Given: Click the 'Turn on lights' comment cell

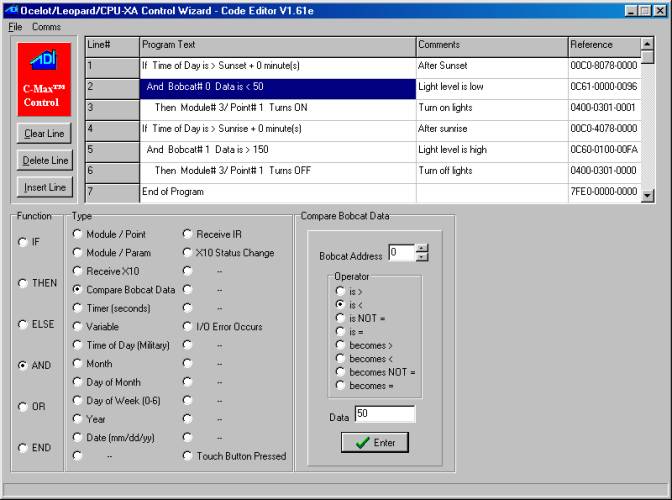Looking at the screenshot, I should point(492,110).
